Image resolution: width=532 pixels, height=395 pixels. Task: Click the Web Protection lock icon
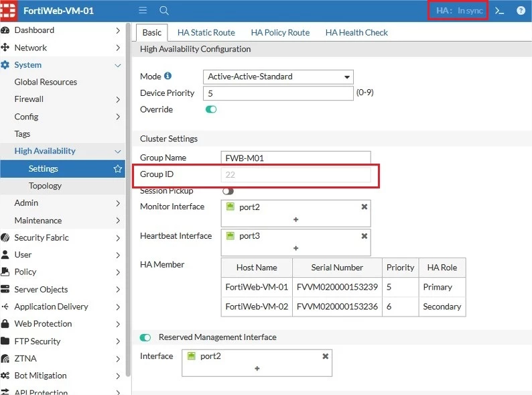(5, 323)
